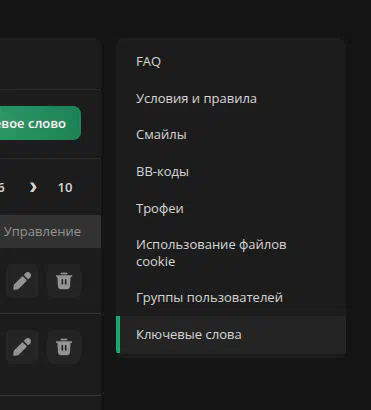
Task: Go to next page with the chevron arrow
Action: click(x=33, y=187)
